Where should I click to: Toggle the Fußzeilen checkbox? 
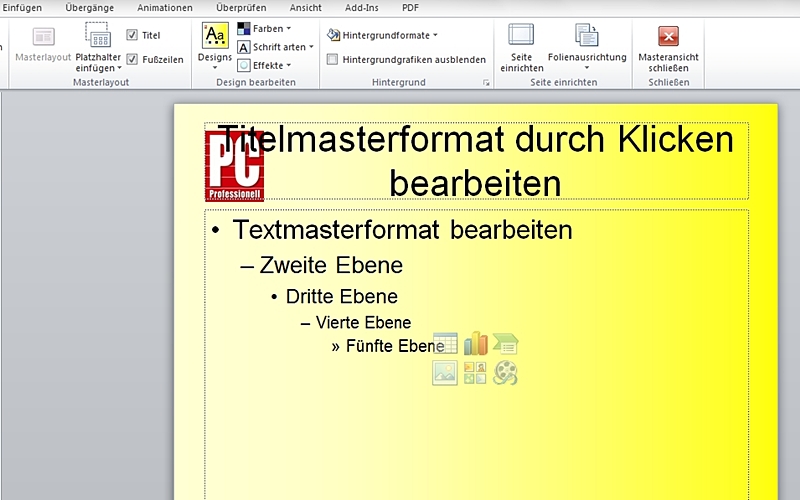132,59
